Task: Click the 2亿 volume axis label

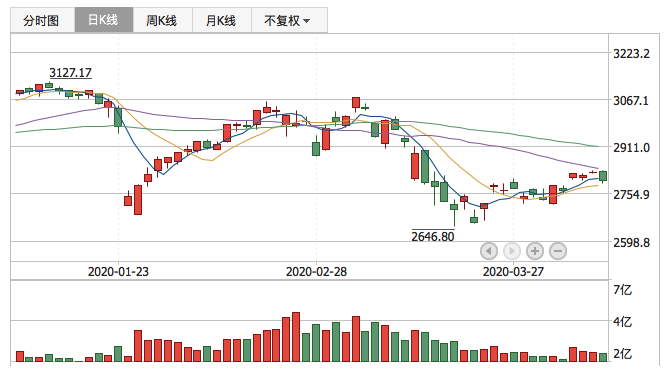Action: (623, 354)
